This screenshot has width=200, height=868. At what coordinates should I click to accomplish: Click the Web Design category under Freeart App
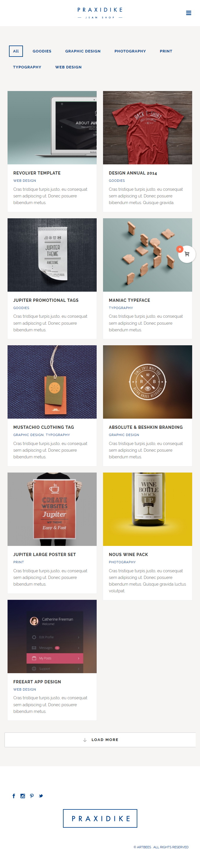[x=25, y=689]
